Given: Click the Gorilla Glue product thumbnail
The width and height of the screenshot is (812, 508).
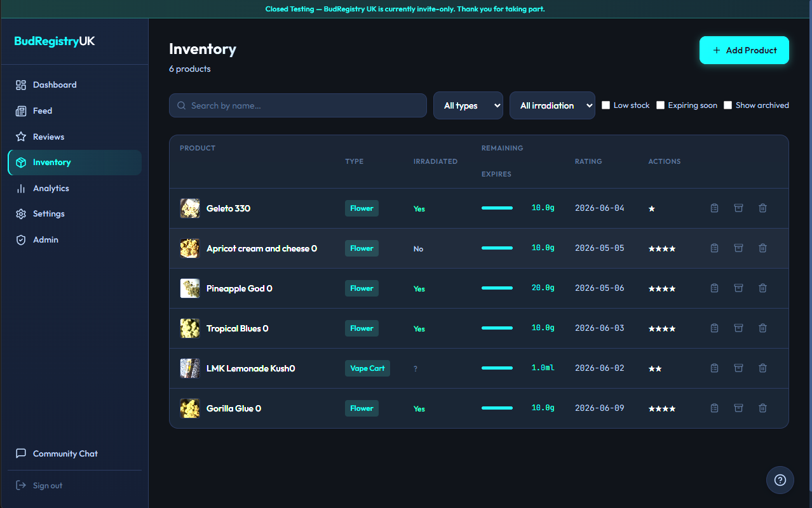Looking at the screenshot, I should (x=189, y=408).
